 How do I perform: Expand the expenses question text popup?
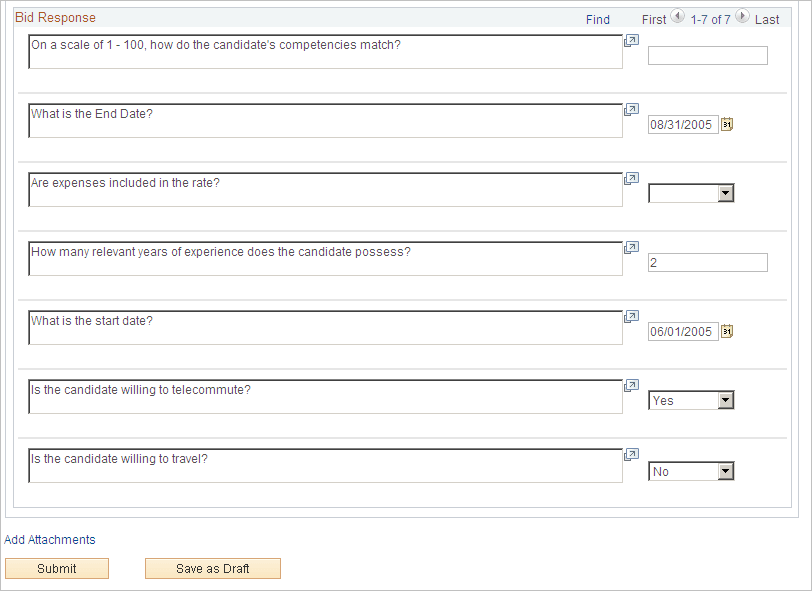click(x=631, y=178)
